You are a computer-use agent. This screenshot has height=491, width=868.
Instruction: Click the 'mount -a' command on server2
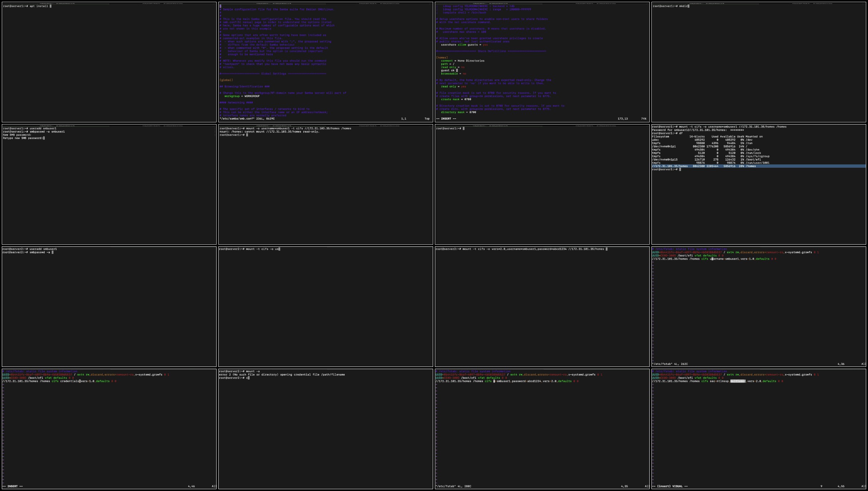pos(253,371)
